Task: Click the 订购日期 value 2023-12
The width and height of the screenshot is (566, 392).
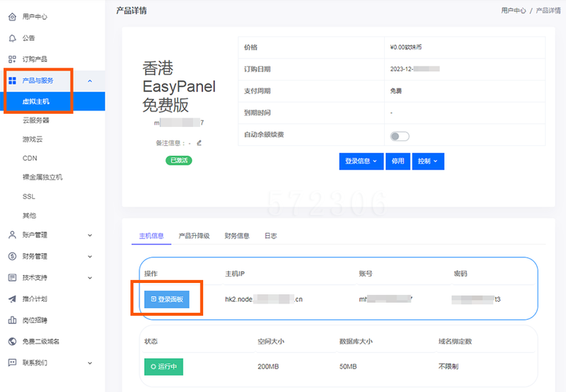Action: point(415,69)
